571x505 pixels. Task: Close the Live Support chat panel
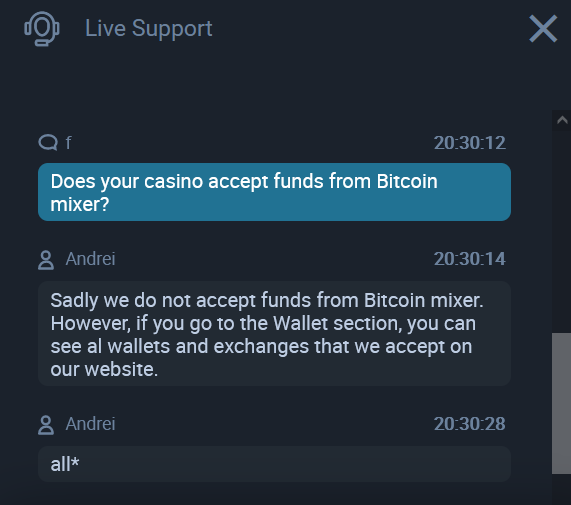pyautogui.click(x=543, y=28)
